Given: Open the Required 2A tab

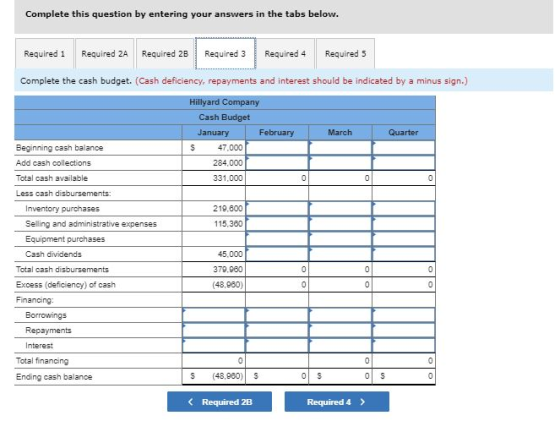Looking at the screenshot, I should (x=105, y=54).
